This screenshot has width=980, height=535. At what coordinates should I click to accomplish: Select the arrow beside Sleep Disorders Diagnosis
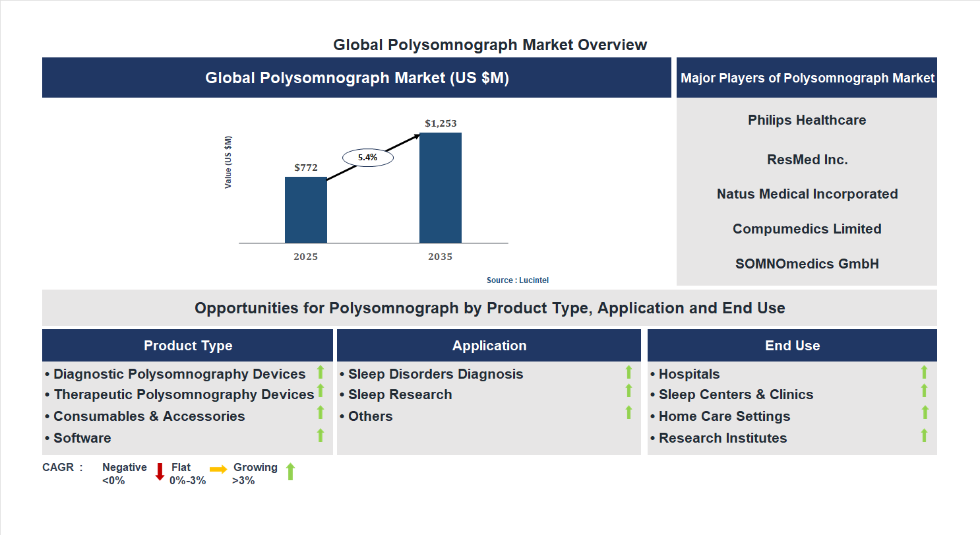click(627, 371)
